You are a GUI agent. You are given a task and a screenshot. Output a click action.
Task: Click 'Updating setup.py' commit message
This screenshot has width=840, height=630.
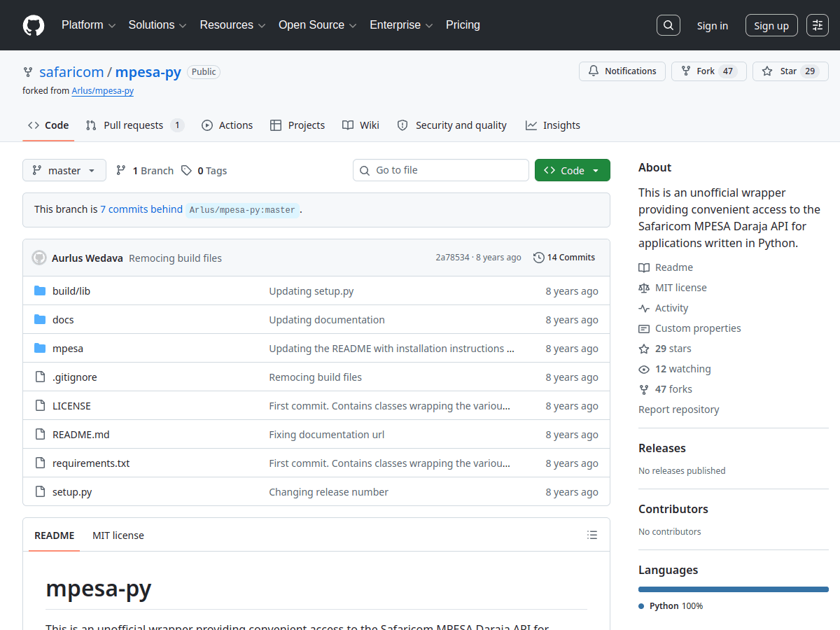[311, 291]
